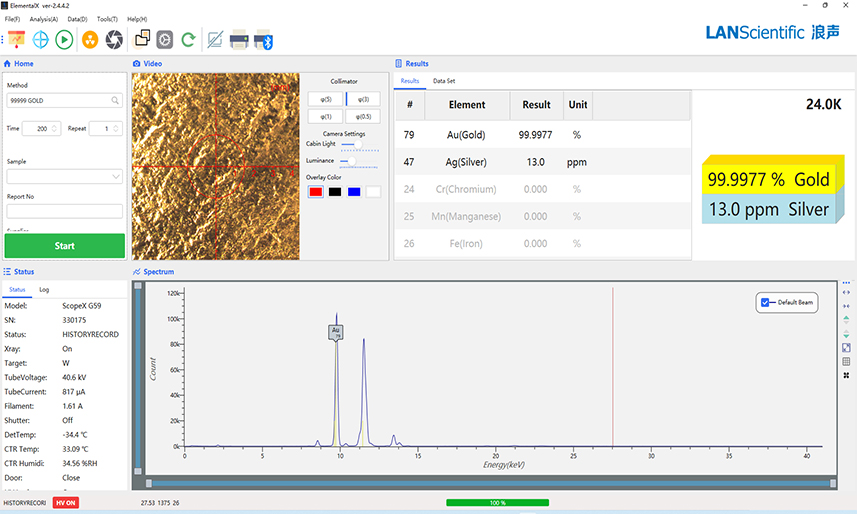Click the gear settings toolbar icon

click(x=165, y=40)
